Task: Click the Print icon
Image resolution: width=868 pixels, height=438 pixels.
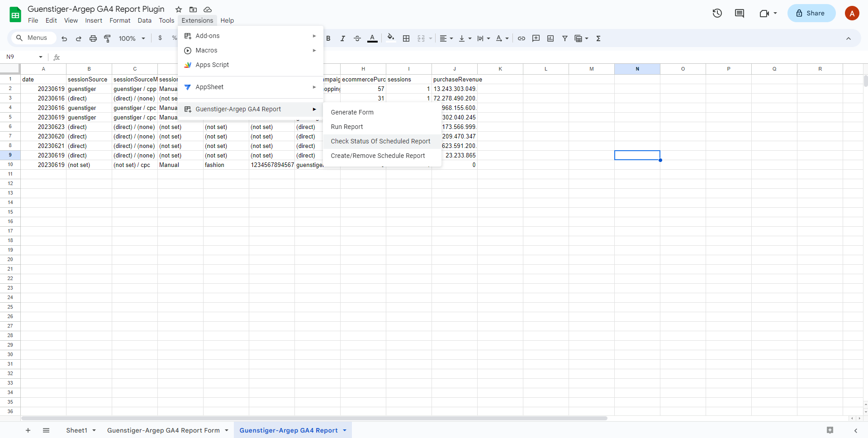Action: [x=93, y=38]
